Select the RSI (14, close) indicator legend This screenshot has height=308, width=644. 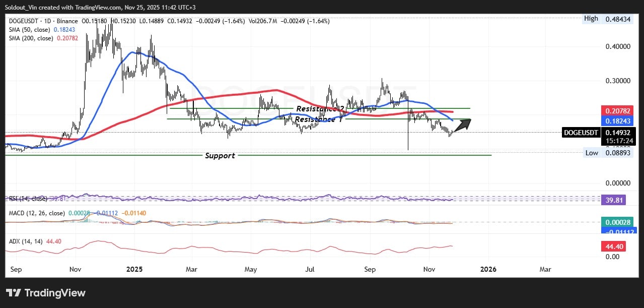click(28, 198)
